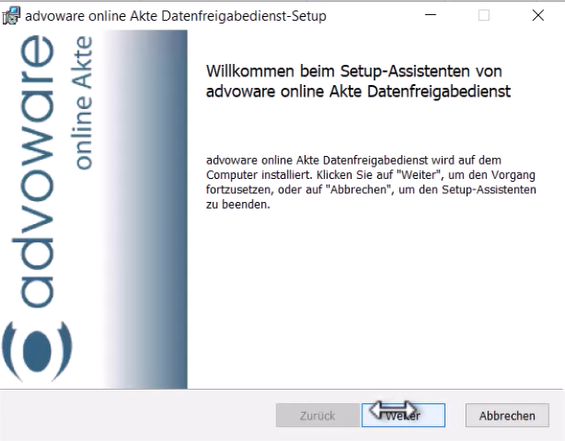
Task: Click the Abbrechen button to cancel setup
Action: pyautogui.click(x=507, y=415)
